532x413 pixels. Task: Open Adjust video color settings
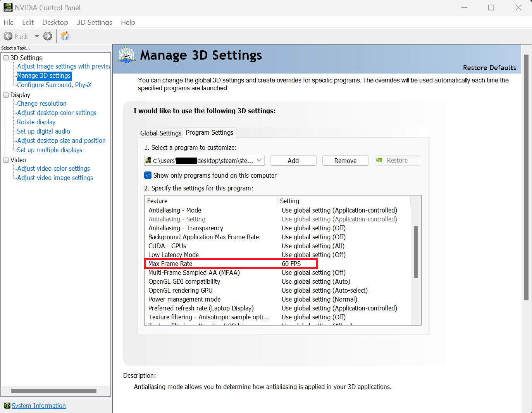(x=53, y=168)
